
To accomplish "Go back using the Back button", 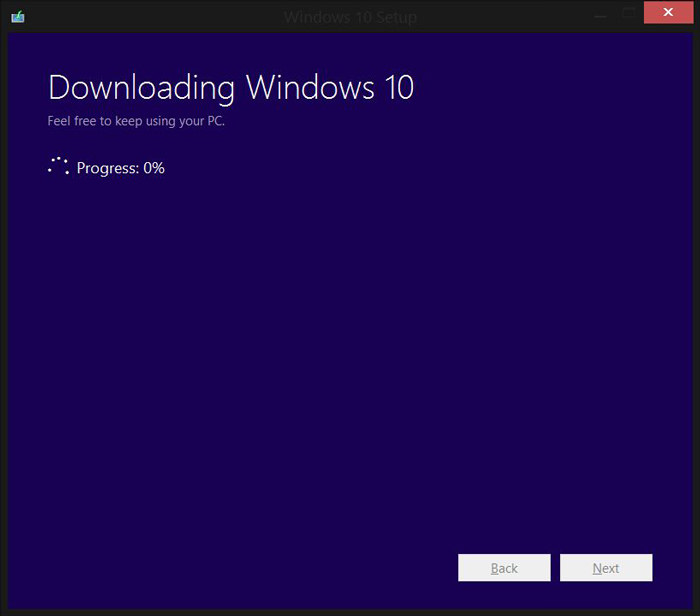I will 504,568.
